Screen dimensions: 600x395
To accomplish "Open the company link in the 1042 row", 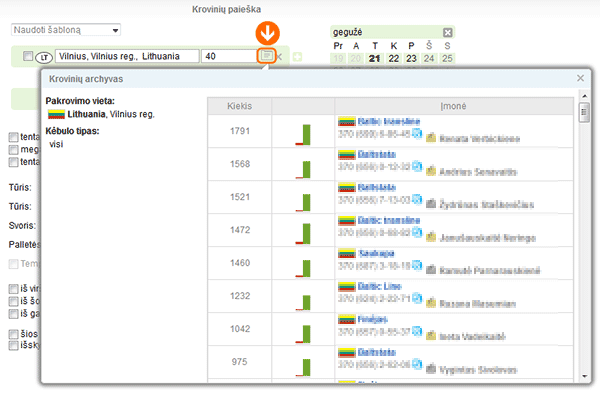I will coord(373,319).
